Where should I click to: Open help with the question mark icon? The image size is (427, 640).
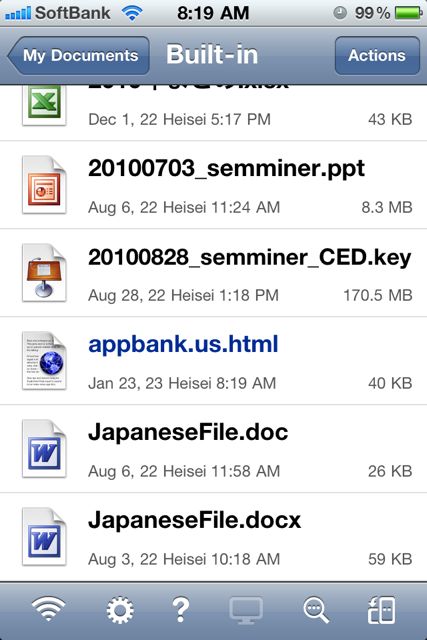181,610
